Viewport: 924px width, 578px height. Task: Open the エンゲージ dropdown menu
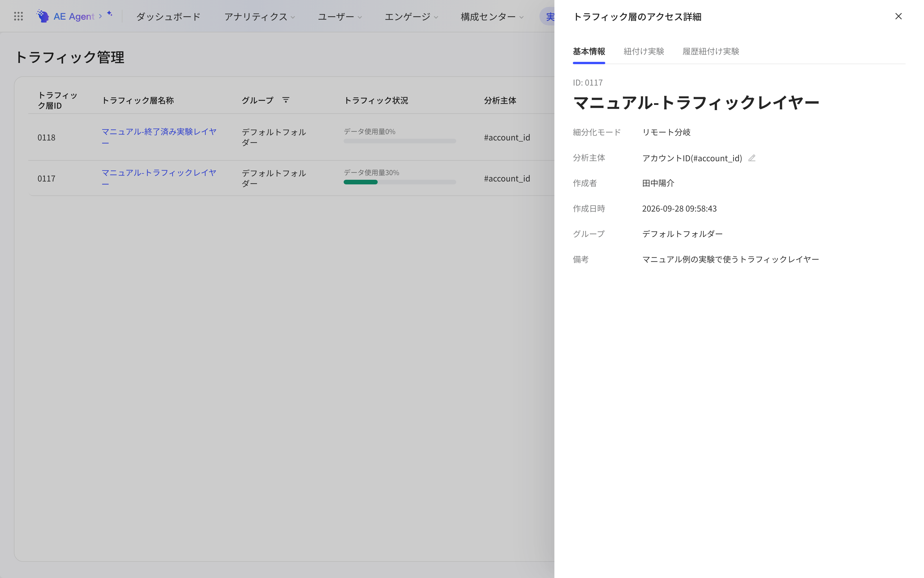click(x=411, y=16)
